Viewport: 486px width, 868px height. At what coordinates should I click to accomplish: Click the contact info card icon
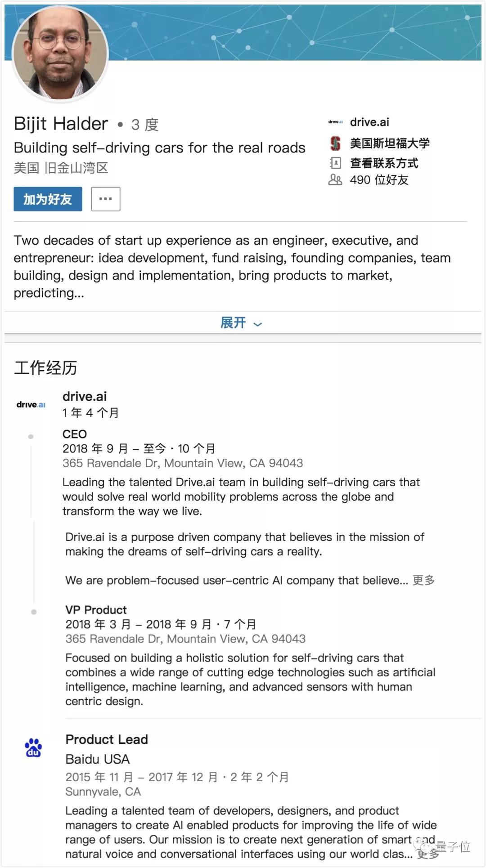[335, 163]
